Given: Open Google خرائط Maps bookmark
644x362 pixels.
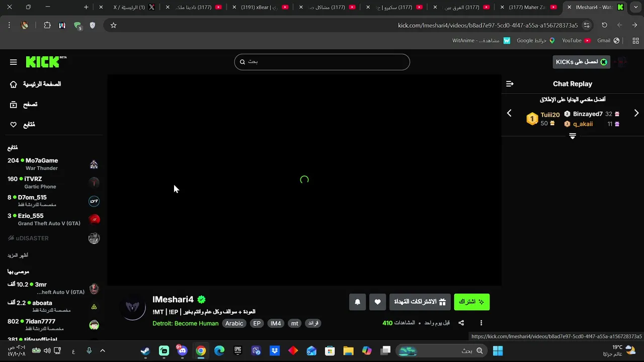Looking at the screenshot, I should tap(536, 40).
